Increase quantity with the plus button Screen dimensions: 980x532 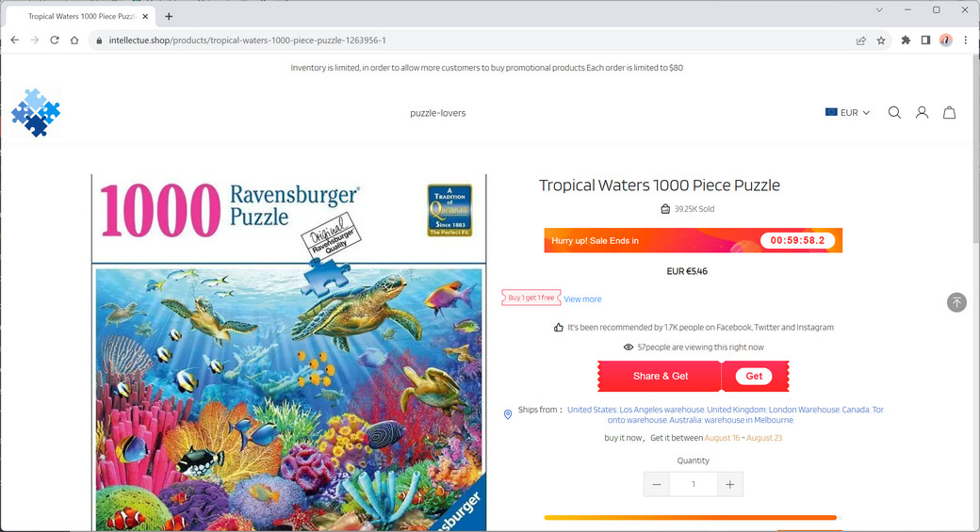pos(730,485)
